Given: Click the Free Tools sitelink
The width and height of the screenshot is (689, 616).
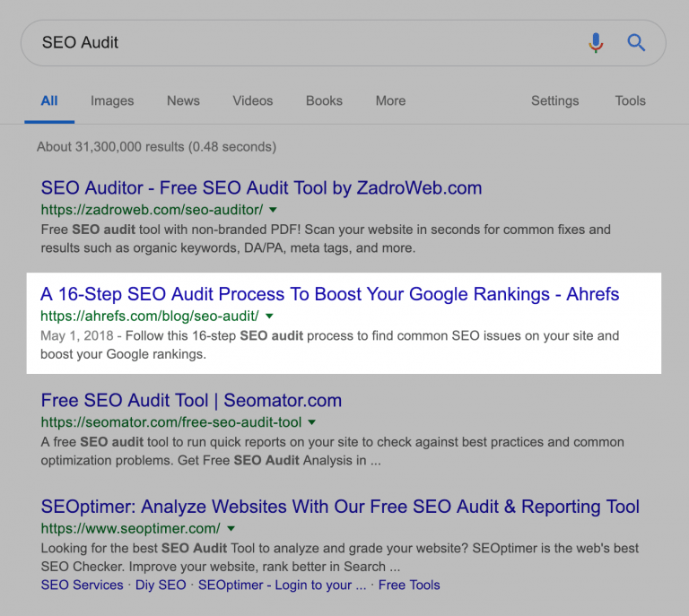Looking at the screenshot, I should pos(409,585).
